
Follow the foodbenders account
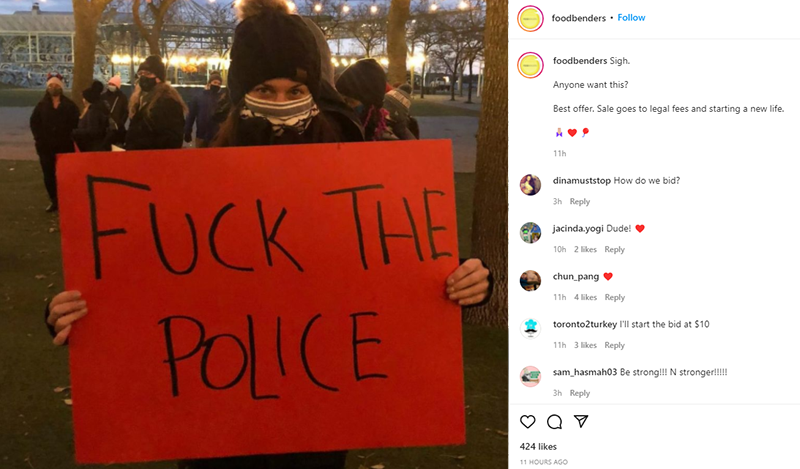[x=631, y=17]
